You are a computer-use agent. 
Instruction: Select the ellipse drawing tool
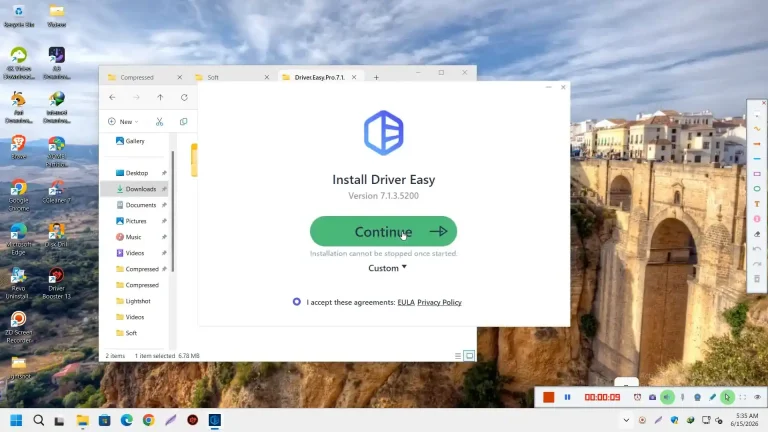pos(757,189)
